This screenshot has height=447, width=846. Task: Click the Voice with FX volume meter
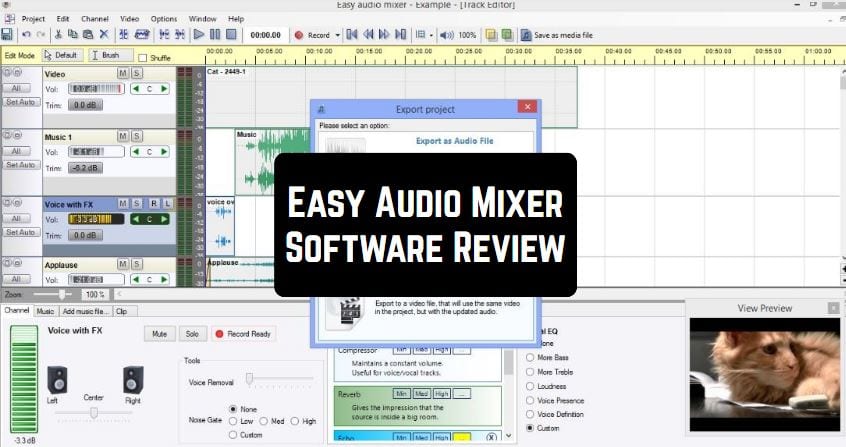96,219
